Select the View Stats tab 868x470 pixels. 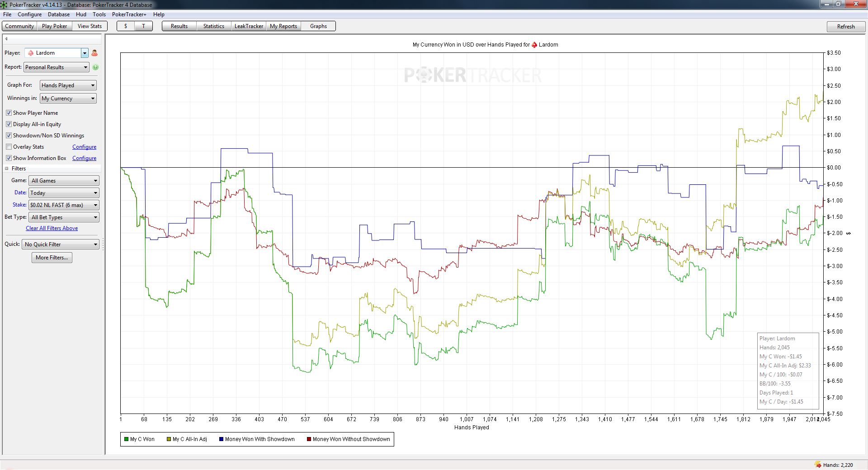click(90, 26)
